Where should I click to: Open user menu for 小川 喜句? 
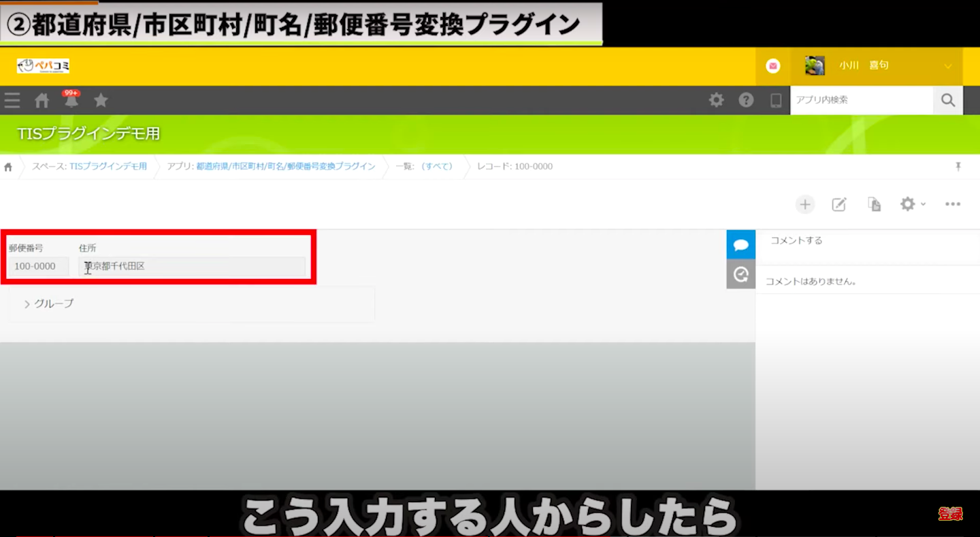878,66
